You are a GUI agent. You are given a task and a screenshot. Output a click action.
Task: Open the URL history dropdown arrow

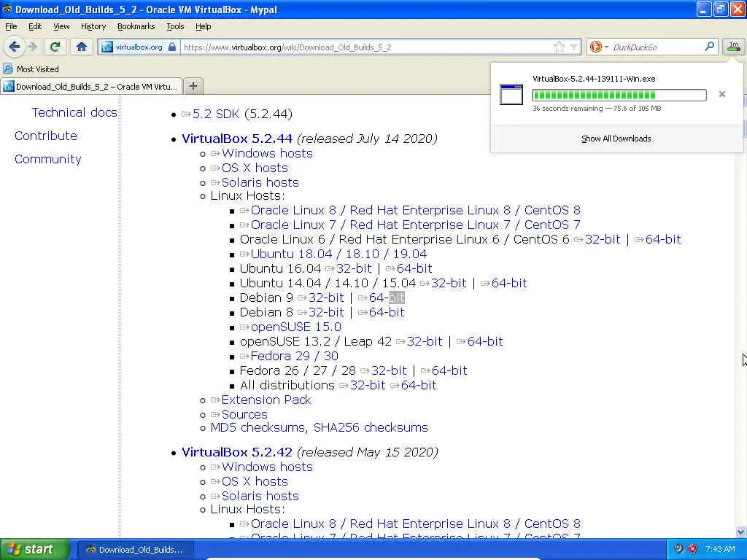coord(574,47)
